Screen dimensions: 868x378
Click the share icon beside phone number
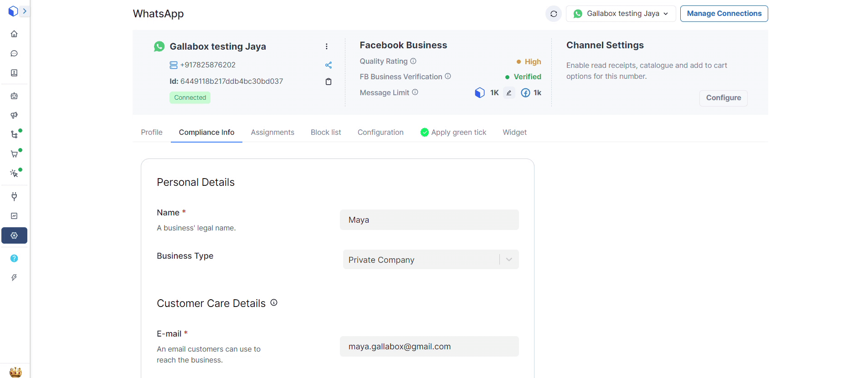[328, 65]
